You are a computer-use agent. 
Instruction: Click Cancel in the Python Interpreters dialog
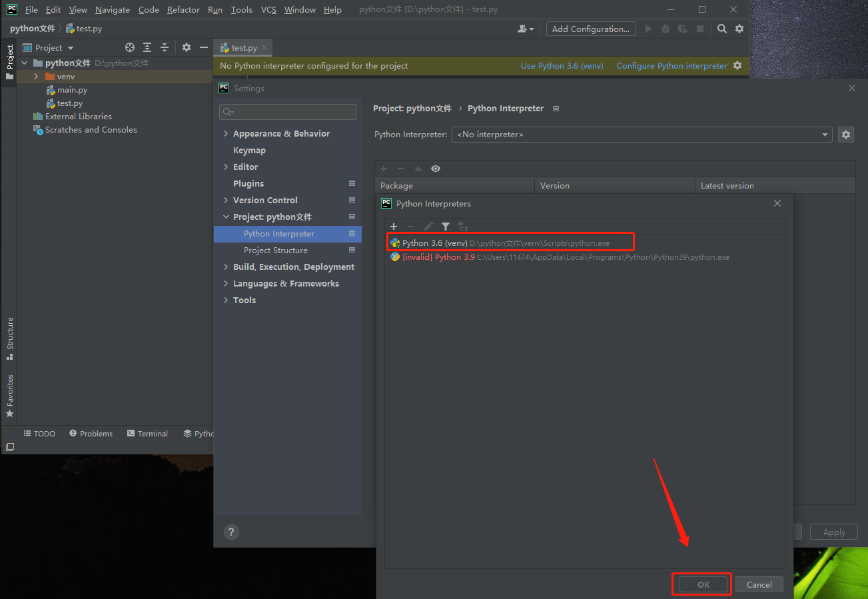759,584
